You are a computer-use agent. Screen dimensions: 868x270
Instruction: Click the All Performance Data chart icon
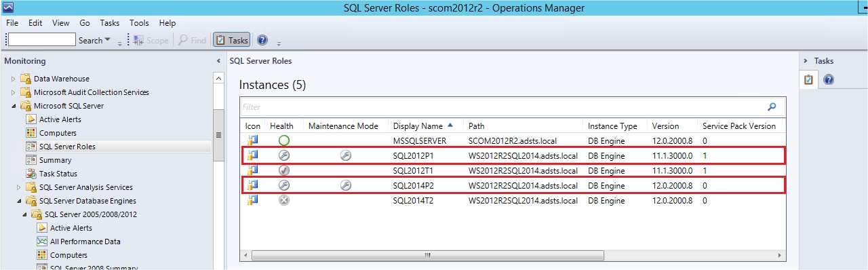coord(41,242)
